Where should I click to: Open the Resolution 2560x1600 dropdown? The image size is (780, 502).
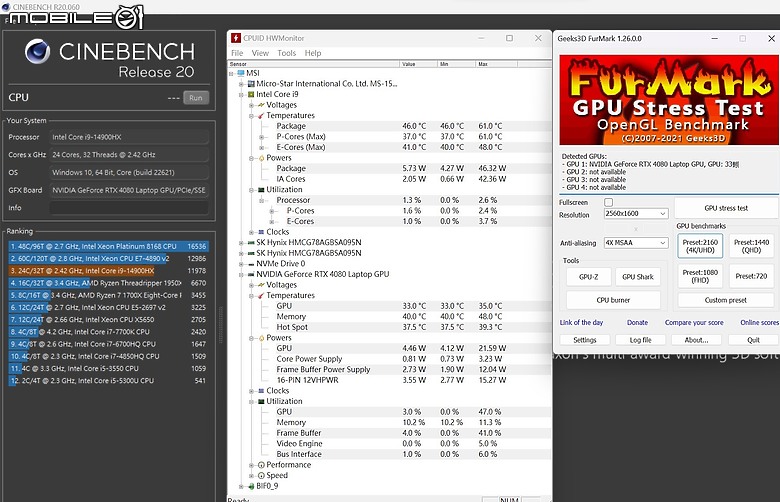(x=636, y=213)
